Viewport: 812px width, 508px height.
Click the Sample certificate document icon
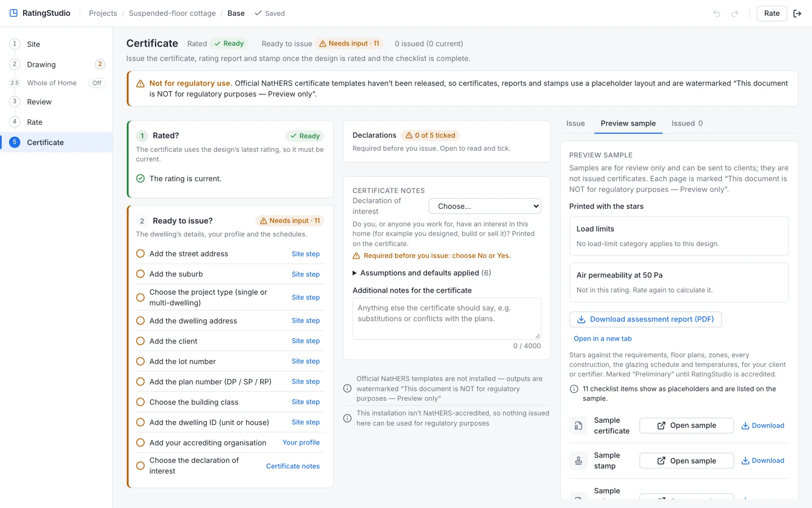point(578,426)
